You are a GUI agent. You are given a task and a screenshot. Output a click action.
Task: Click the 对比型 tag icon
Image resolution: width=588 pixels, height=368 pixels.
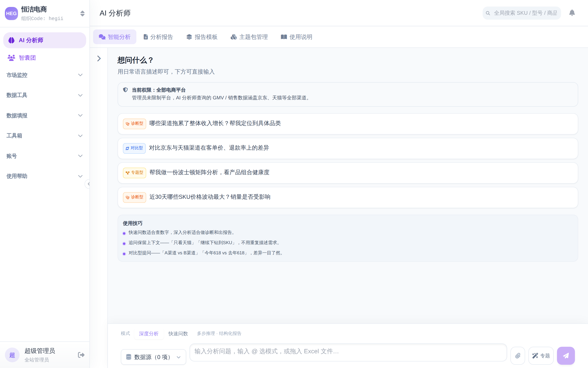(x=127, y=148)
